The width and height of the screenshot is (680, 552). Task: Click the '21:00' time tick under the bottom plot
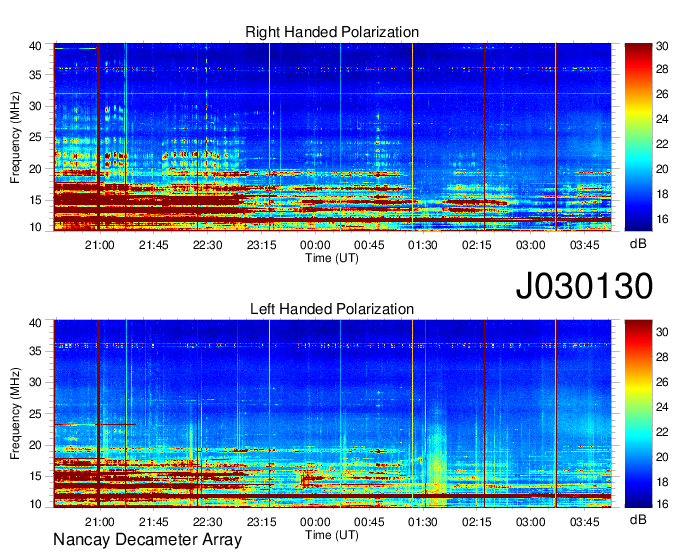[100, 522]
